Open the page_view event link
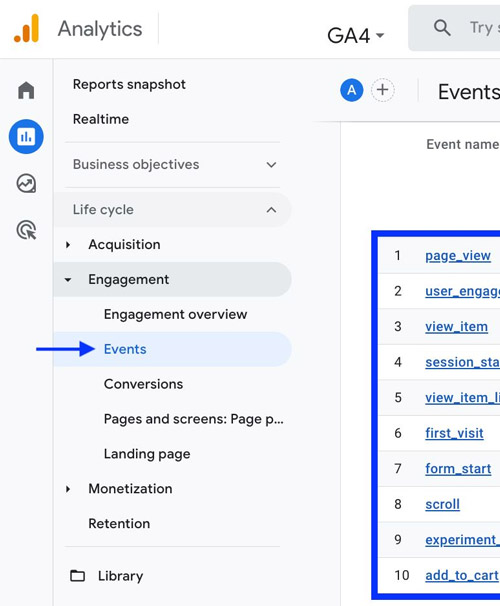 [458, 255]
